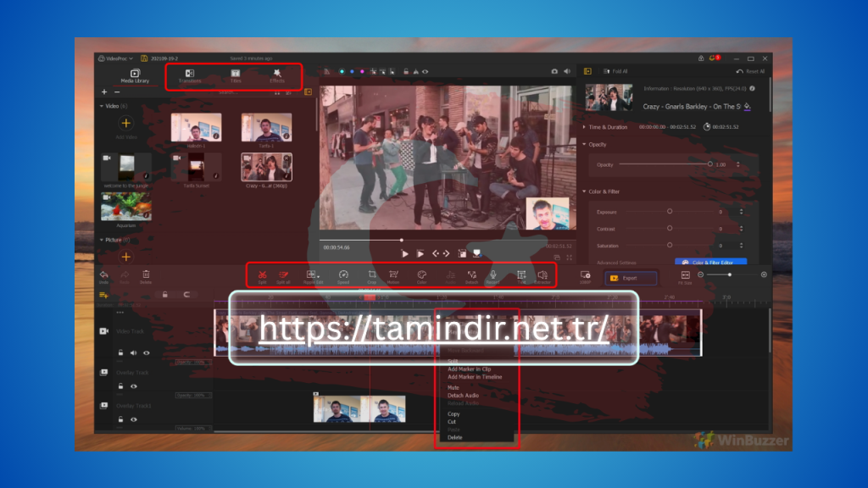Choose Detach Audio from context menu
868x488 pixels.
(463, 396)
